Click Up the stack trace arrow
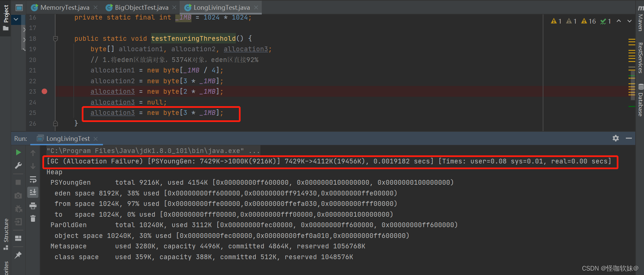This screenshot has width=644, height=275. click(x=33, y=153)
